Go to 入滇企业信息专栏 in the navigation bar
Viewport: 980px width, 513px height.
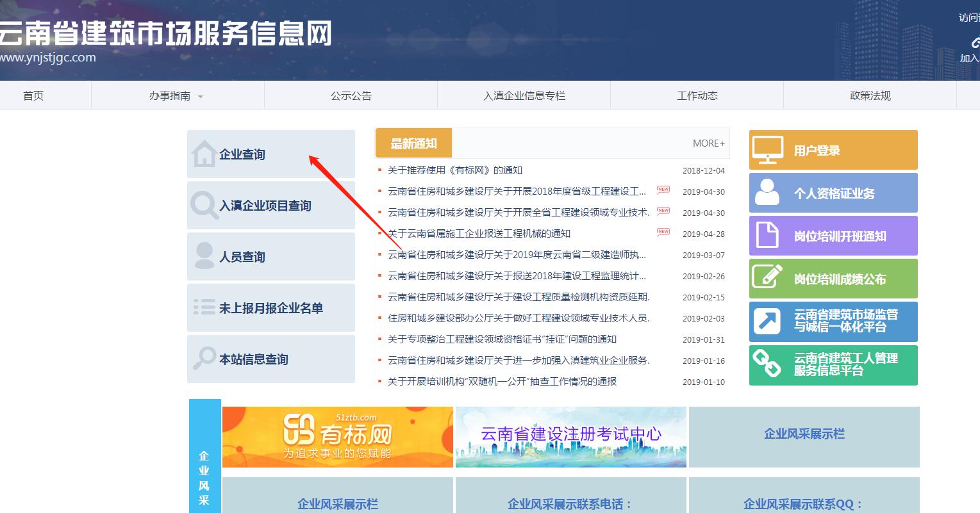point(524,96)
